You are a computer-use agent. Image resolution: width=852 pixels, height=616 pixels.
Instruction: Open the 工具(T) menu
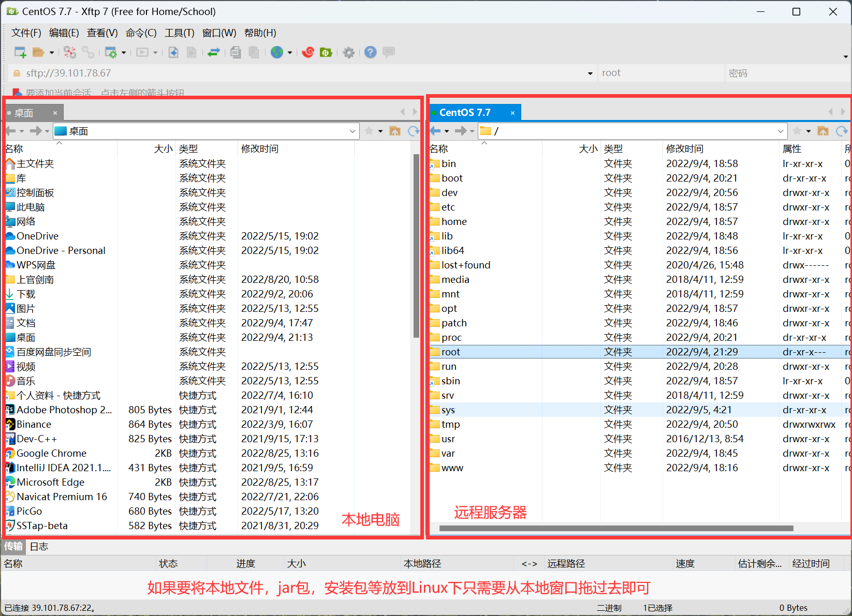[x=180, y=33]
